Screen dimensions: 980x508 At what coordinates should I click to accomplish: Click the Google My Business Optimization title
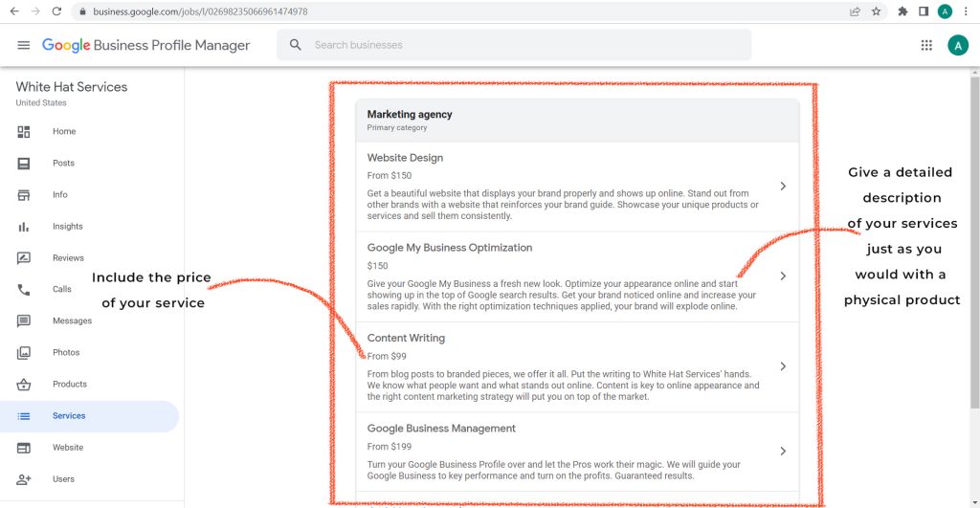pos(450,248)
